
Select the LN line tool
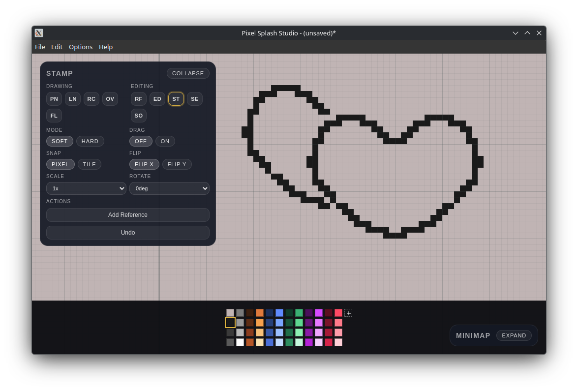coord(72,99)
